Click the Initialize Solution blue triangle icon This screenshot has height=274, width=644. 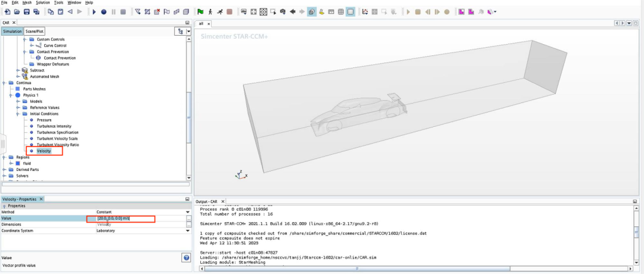94,12
